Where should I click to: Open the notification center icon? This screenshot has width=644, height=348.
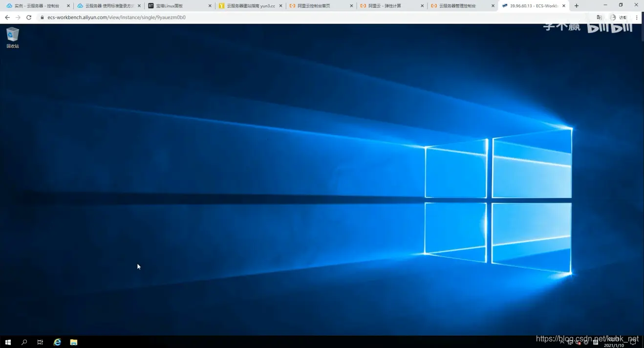click(x=633, y=342)
